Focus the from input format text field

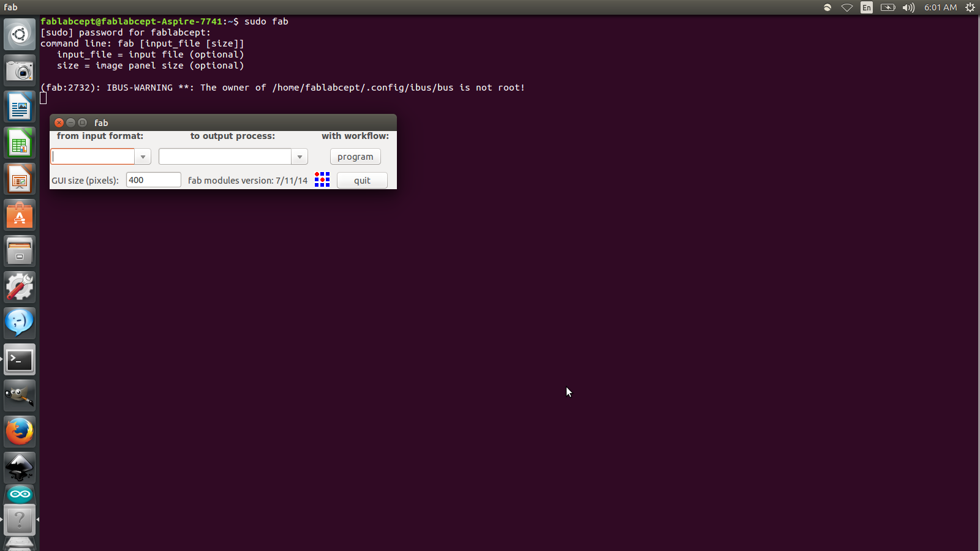[92, 157]
